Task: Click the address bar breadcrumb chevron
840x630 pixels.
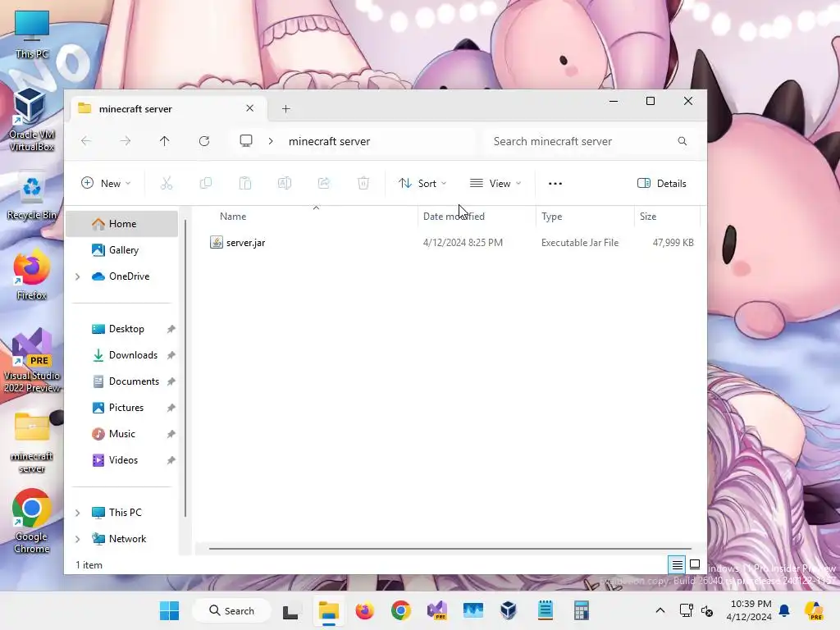Action: [x=271, y=141]
